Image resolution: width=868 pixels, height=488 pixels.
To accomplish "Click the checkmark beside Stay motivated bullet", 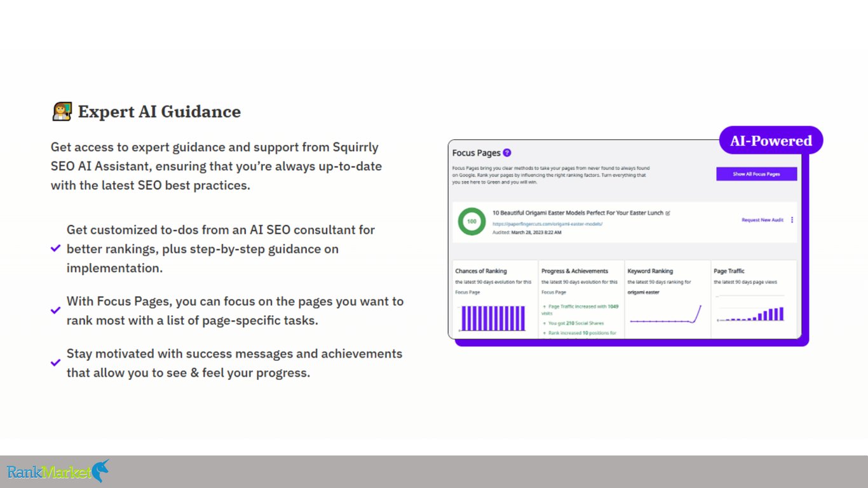I will click(56, 363).
